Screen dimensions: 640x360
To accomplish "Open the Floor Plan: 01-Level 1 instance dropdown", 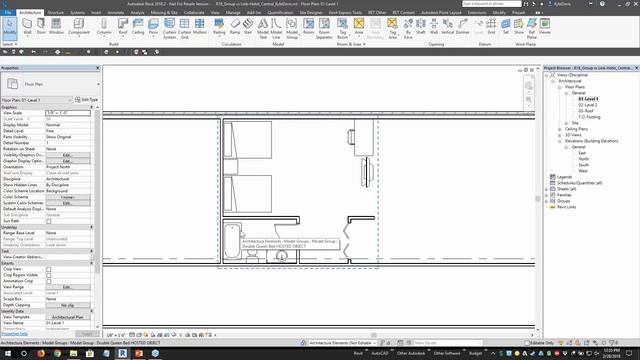I will pyautogui.click(x=36, y=100).
